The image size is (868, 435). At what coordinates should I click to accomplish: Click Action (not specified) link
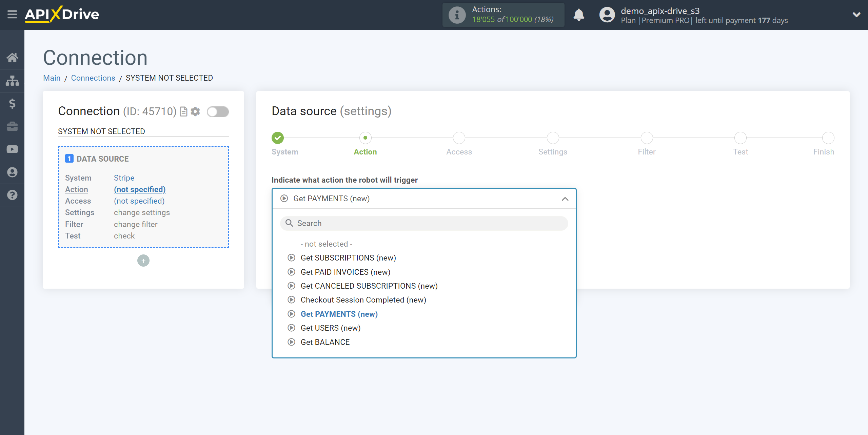140,189
